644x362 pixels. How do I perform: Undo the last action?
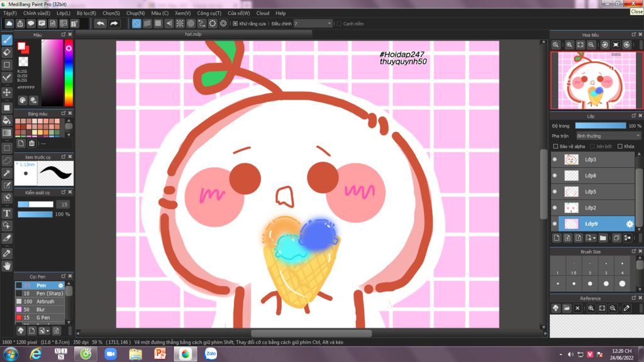pos(100,24)
